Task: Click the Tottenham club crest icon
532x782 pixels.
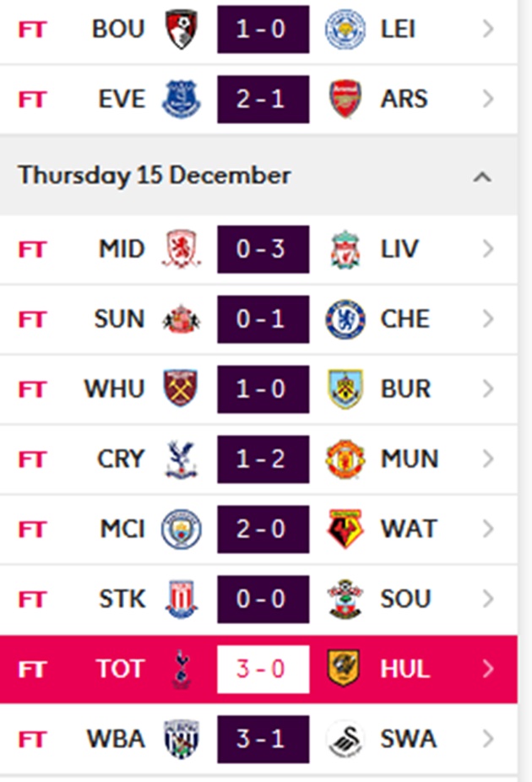Action: [x=180, y=670]
